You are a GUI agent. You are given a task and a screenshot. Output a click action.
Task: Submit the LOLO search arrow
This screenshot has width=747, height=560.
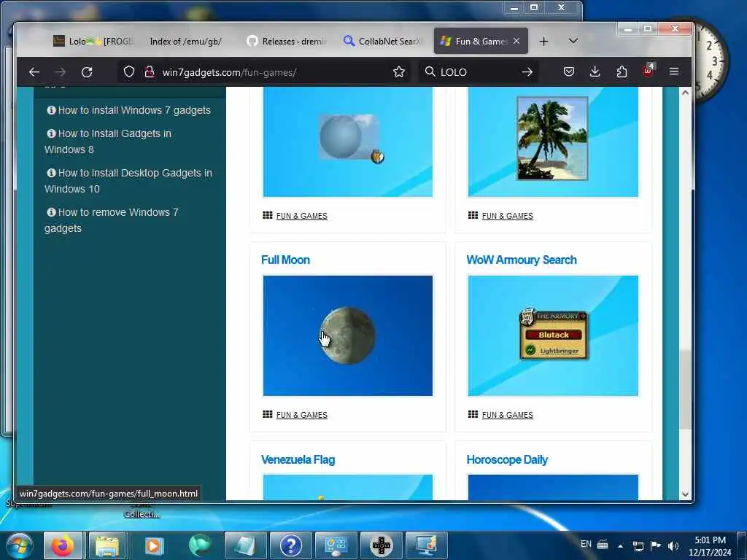click(x=527, y=72)
